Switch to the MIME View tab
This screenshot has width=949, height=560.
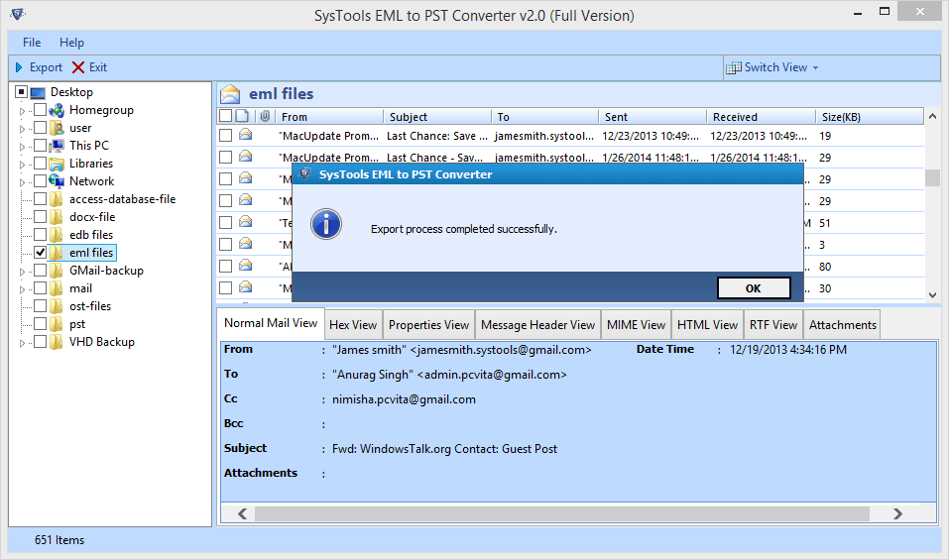pyautogui.click(x=636, y=325)
